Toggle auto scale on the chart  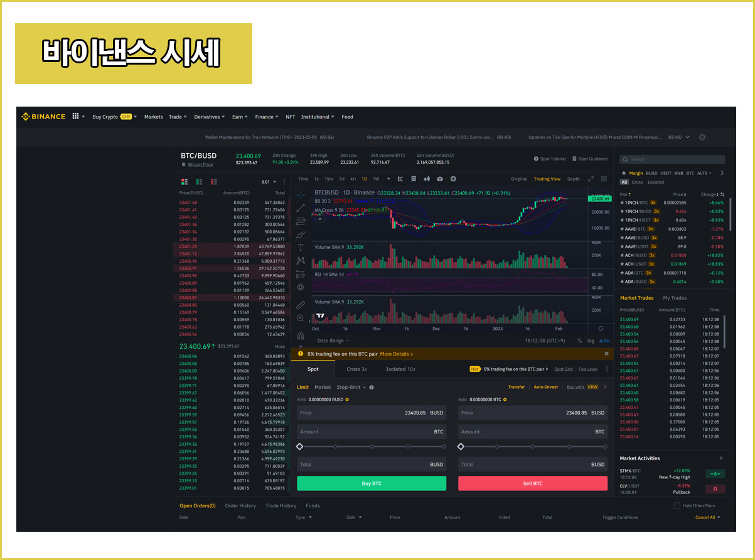604,341
